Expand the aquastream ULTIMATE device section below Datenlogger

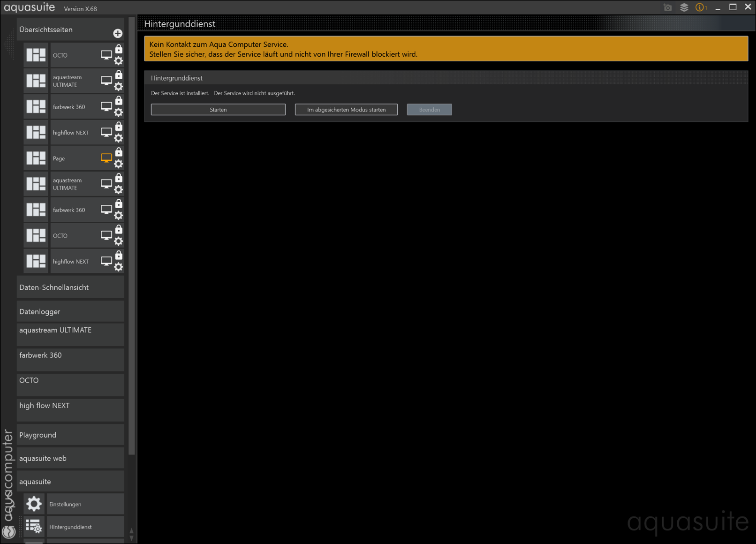[70, 335]
